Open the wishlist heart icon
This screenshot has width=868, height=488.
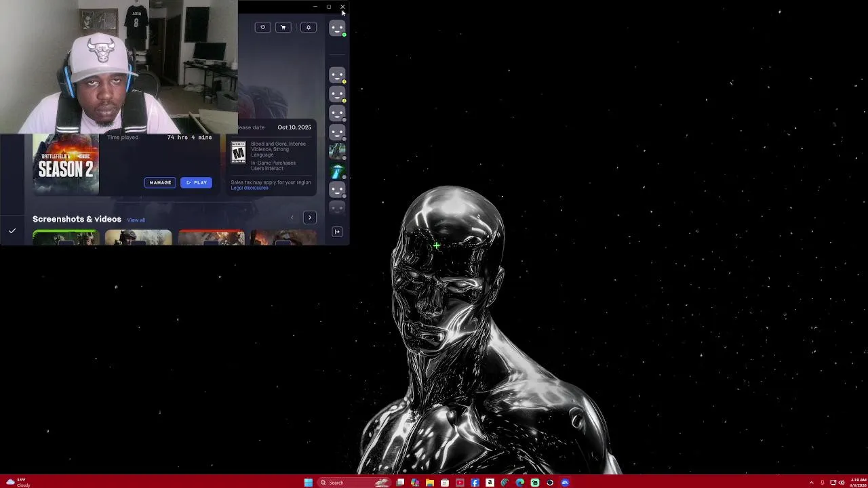262,27
